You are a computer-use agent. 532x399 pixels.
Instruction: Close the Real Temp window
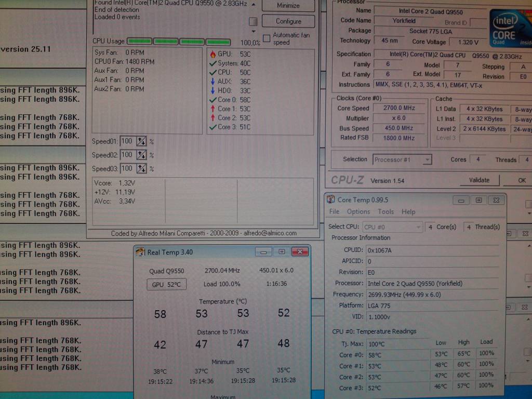pyautogui.click(x=300, y=252)
